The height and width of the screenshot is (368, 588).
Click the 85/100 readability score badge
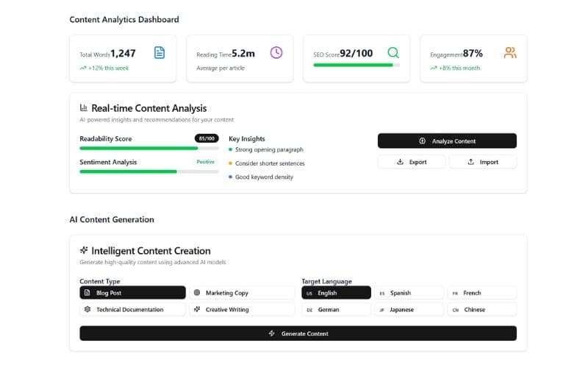tap(207, 138)
